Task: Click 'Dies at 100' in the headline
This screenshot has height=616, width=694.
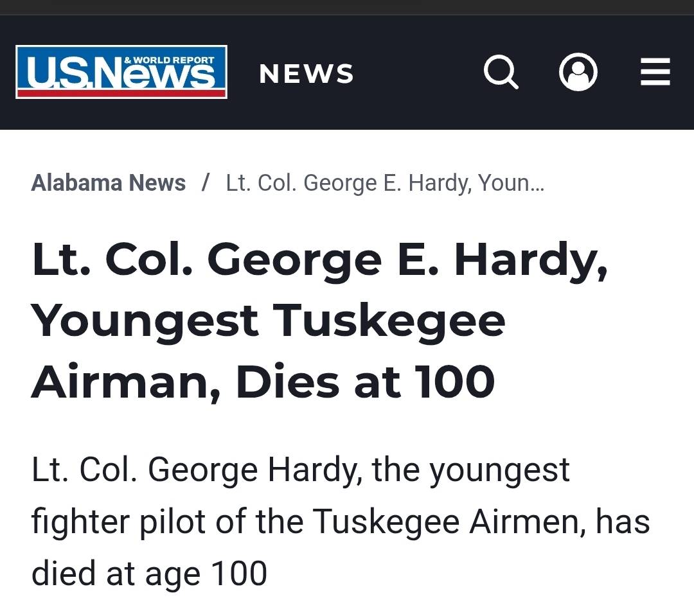Action: click(365, 382)
